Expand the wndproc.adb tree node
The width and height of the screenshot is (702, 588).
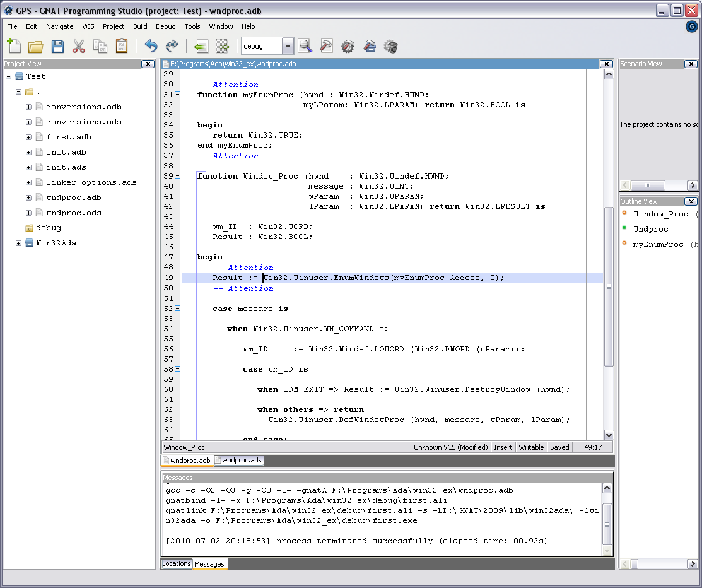[x=28, y=197]
